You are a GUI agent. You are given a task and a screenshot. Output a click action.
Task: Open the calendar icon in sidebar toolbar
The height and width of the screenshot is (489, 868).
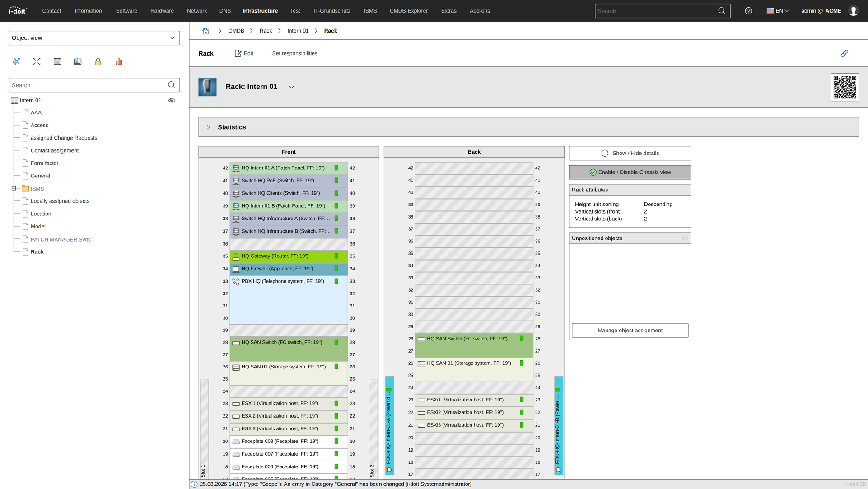57,61
